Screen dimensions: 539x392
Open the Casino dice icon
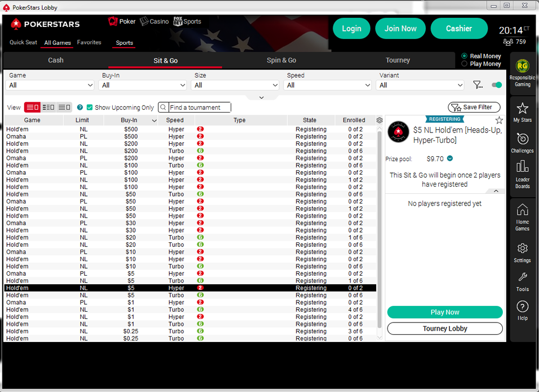click(144, 22)
